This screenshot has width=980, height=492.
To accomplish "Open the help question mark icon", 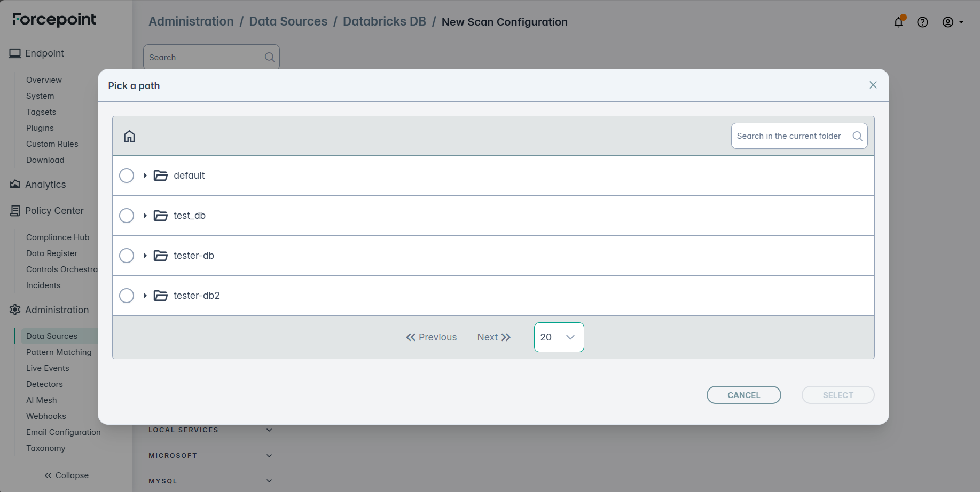I will click(922, 22).
